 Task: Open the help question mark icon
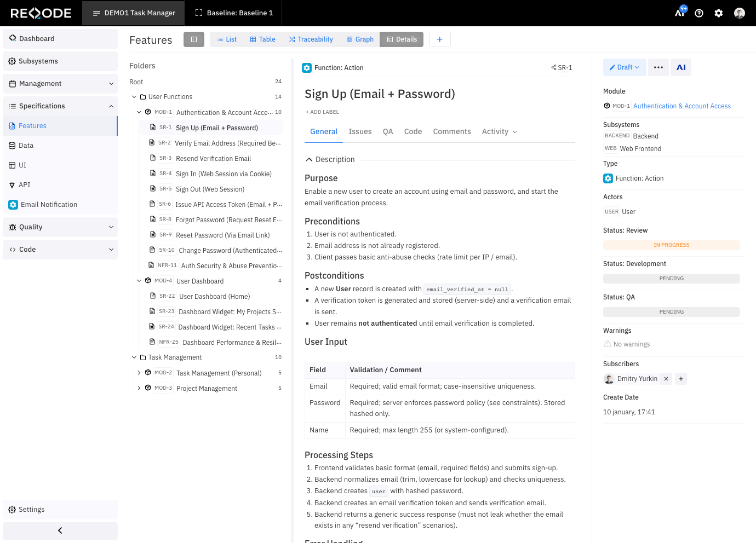pos(699,13)
